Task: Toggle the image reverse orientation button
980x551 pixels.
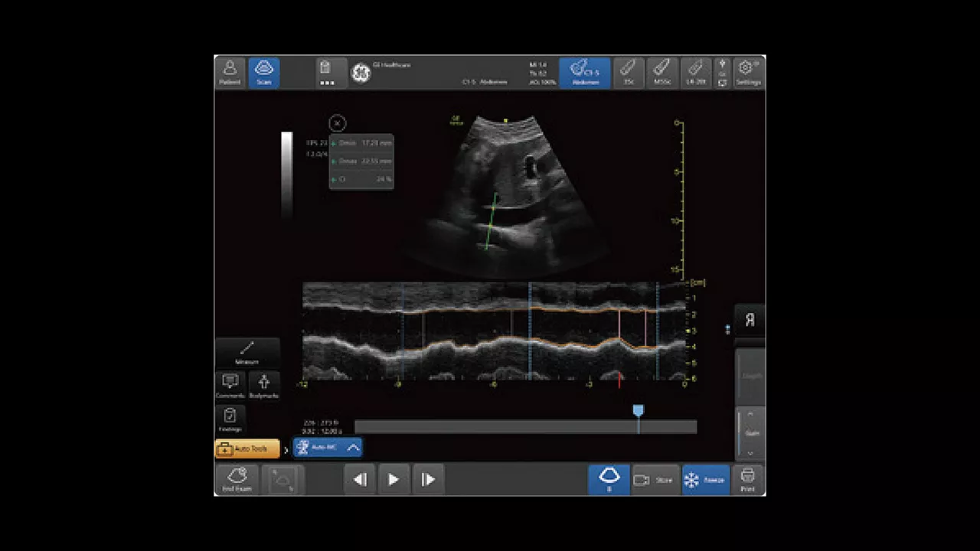Action: 750,321
